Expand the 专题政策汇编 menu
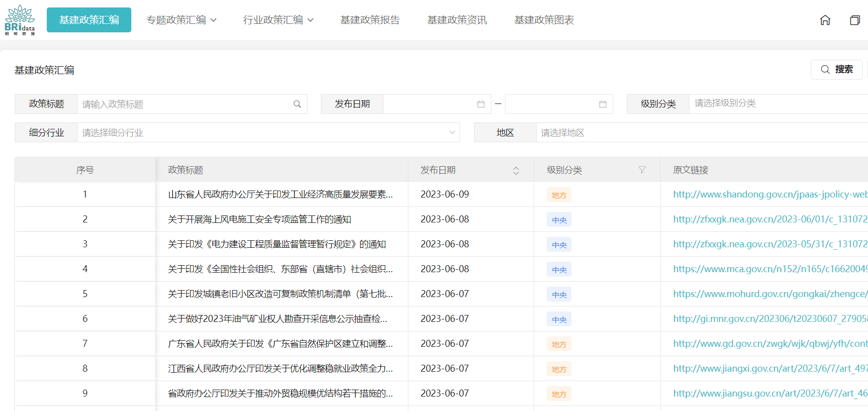The image size is (868, 411). tap(182, 20)
